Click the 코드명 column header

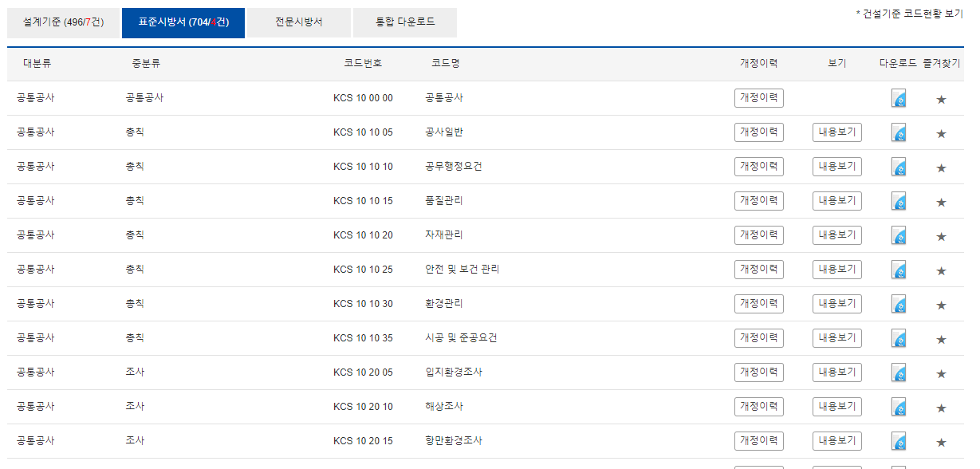click(446, 64)
